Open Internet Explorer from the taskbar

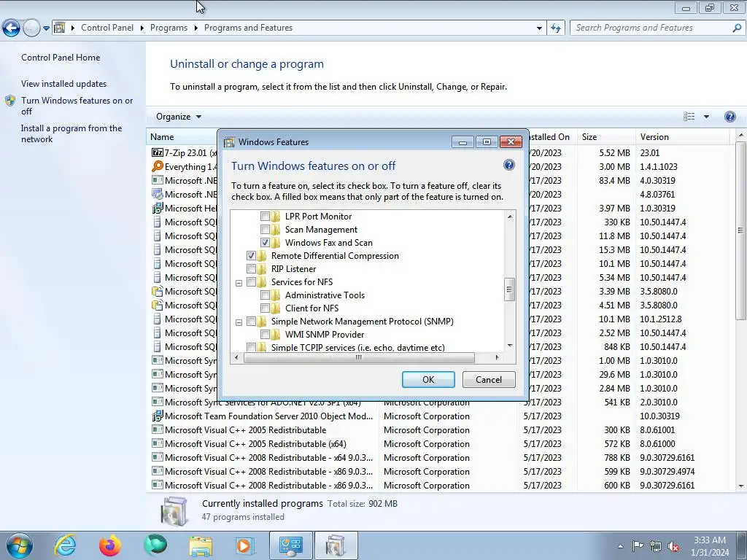pos(65,546)
